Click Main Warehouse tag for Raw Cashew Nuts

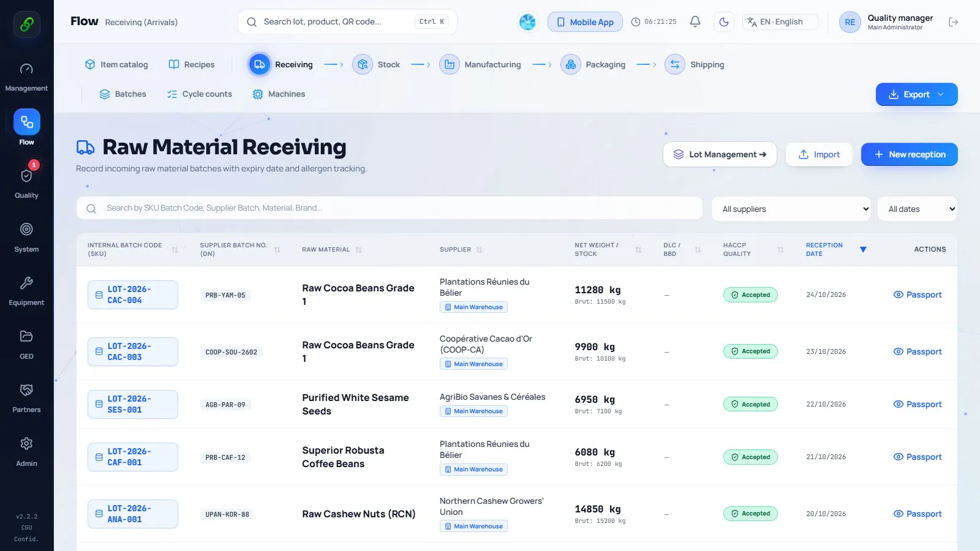[x=473, y=527]
